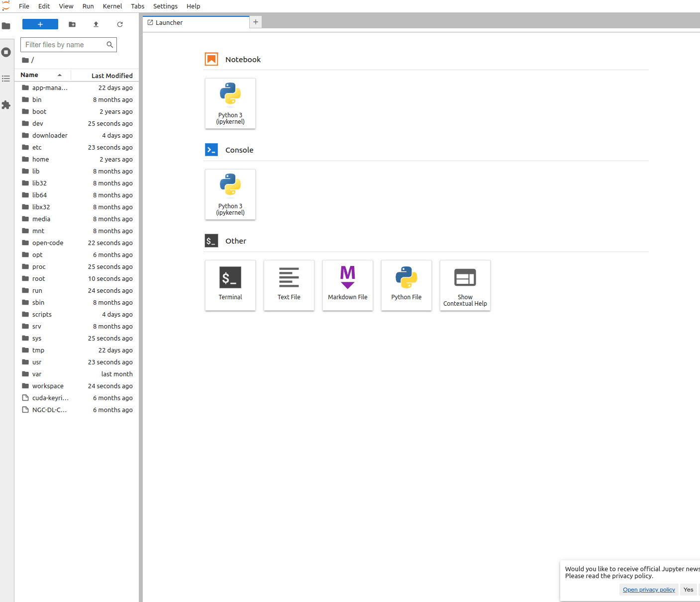Open the Tabs menu
This screenshot has height=602, width=700.
138,6
